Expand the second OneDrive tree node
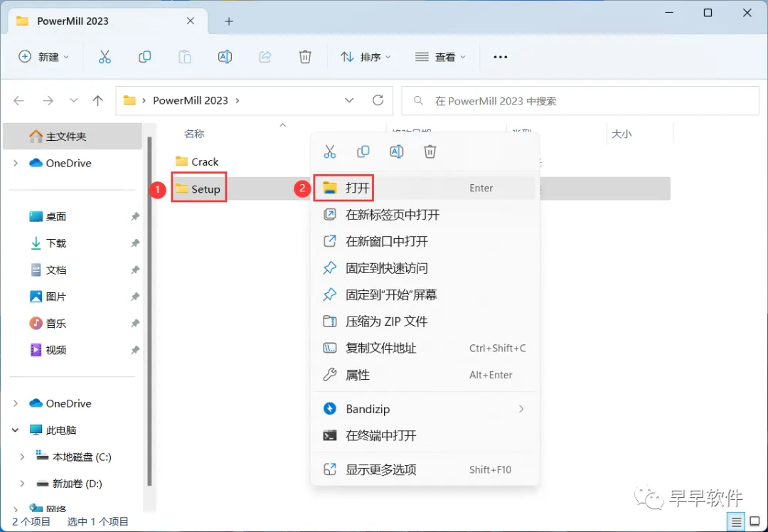 click(x=15, y=403)
